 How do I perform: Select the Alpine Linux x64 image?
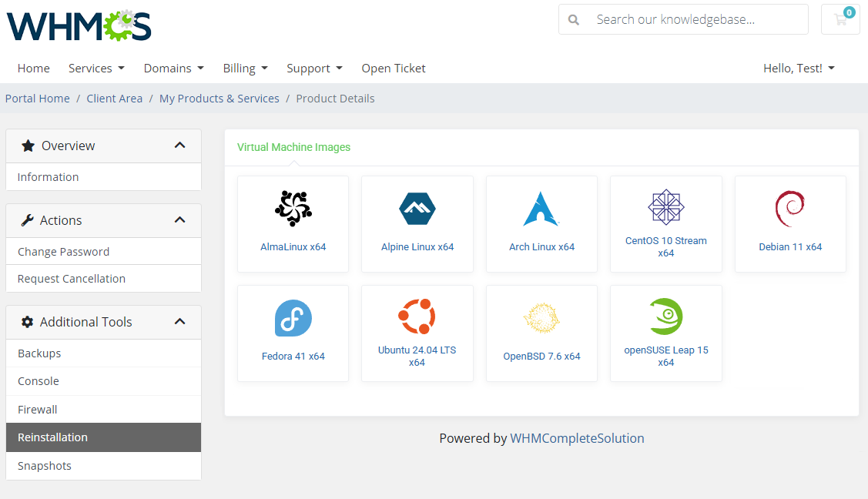(x=417, y=224)
